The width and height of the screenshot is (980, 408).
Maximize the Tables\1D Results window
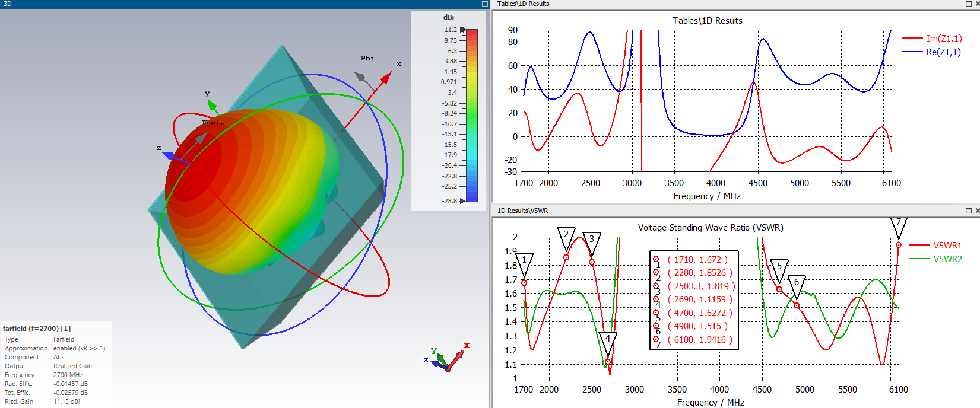(x=969, y=4)
